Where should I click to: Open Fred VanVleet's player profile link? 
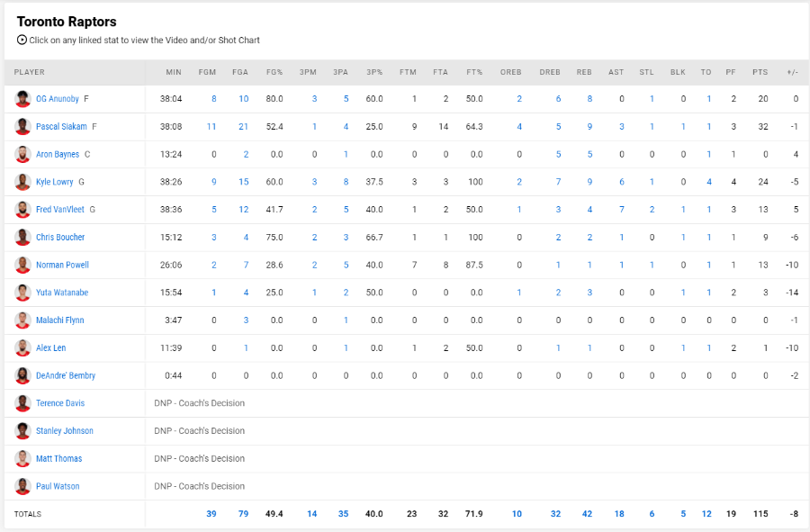tap(60, 209)
